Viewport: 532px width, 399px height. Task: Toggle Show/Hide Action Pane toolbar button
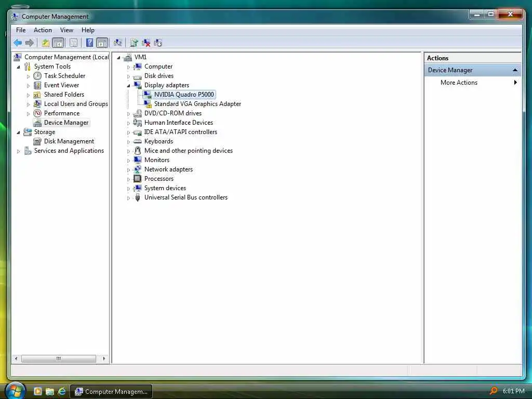[102, 43]
